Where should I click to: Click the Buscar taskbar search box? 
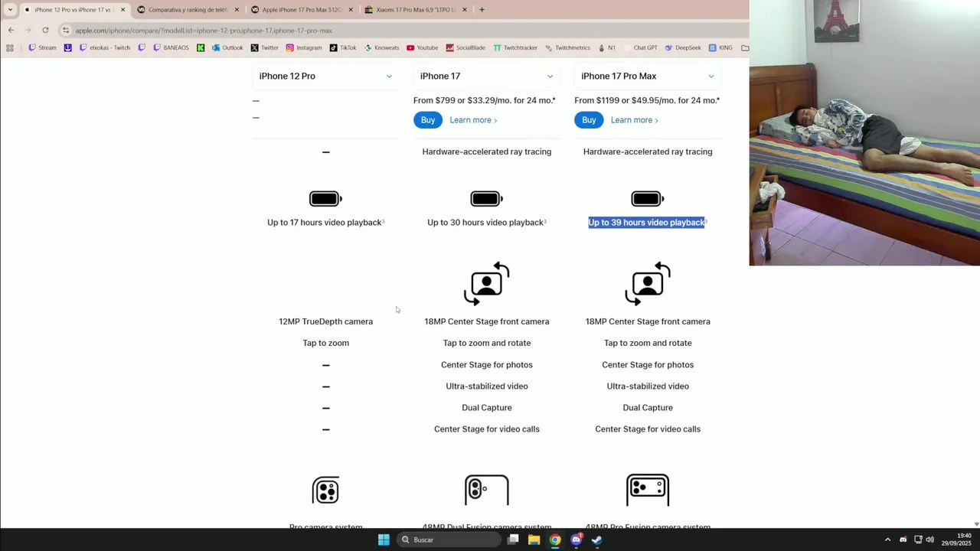[x=449, y=540]
